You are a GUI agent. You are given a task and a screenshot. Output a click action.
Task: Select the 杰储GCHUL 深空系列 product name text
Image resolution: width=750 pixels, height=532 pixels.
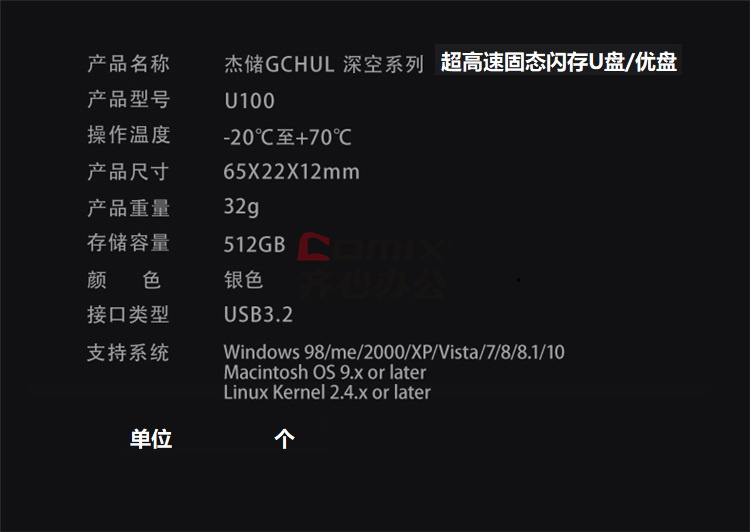[324, 64]
